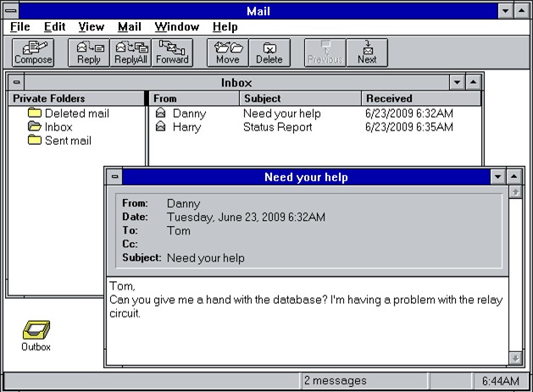
Task: Forward the message using Forward icon
Action: tap(173, 52)
